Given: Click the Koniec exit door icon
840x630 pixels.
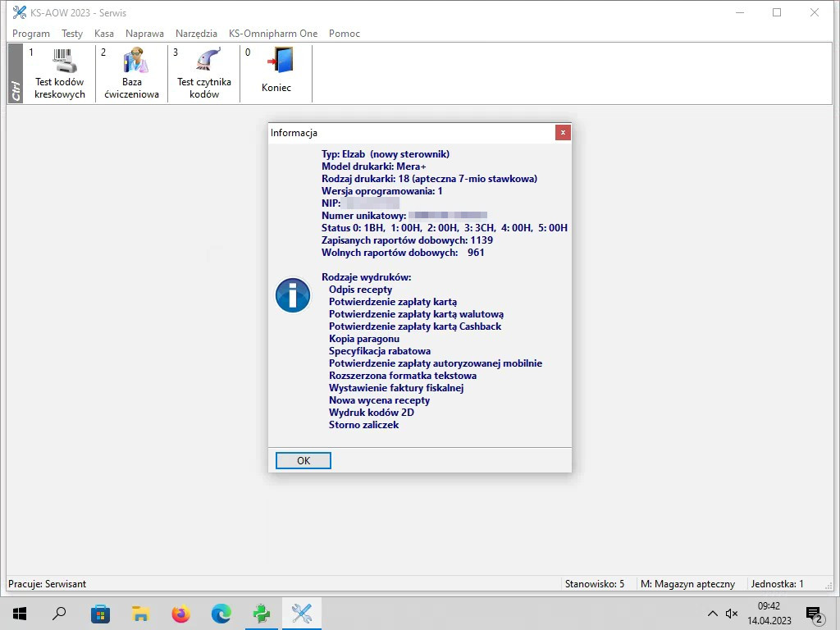Looking at the screenshot, I should pyautogui.click(x=281, y=60).
